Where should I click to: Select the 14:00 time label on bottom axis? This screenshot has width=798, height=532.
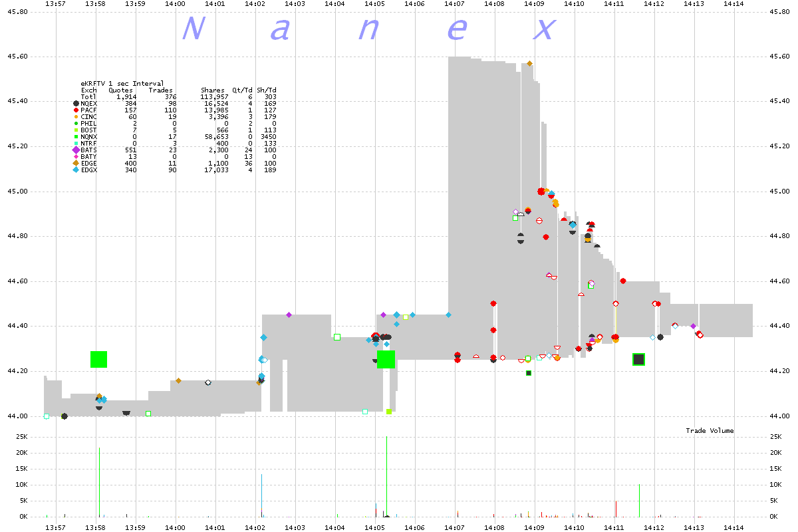(x=176, y=526)
